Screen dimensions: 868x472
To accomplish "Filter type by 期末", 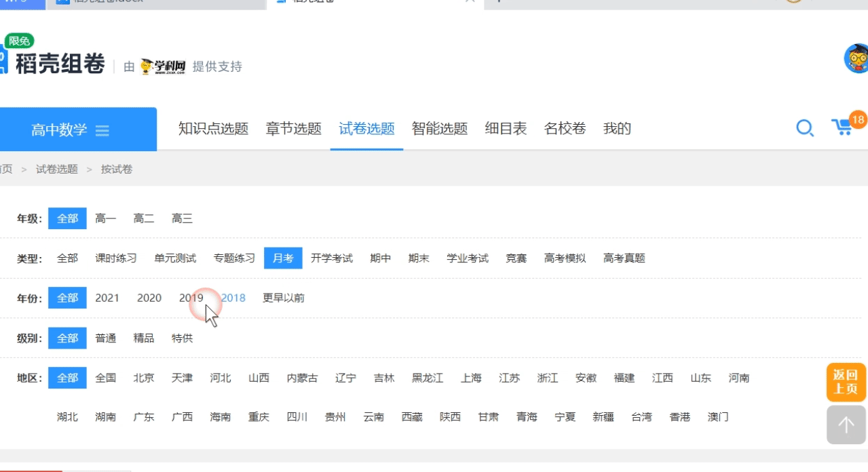I will coord(419,258).
